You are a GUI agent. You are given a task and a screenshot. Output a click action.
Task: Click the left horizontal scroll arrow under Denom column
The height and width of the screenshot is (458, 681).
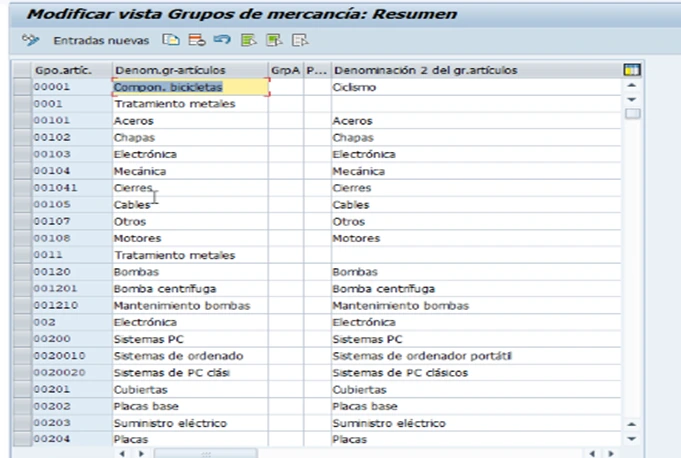[122, 453]
